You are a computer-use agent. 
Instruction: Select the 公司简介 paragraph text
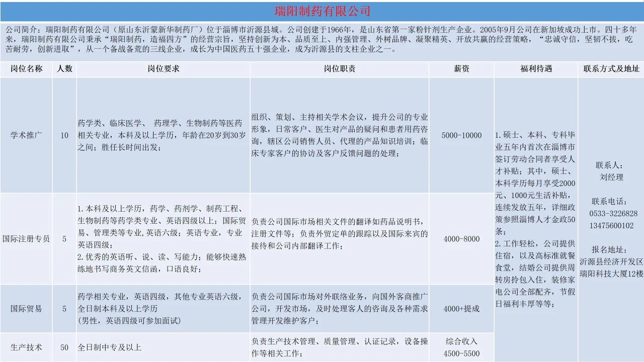coord(322,39)
